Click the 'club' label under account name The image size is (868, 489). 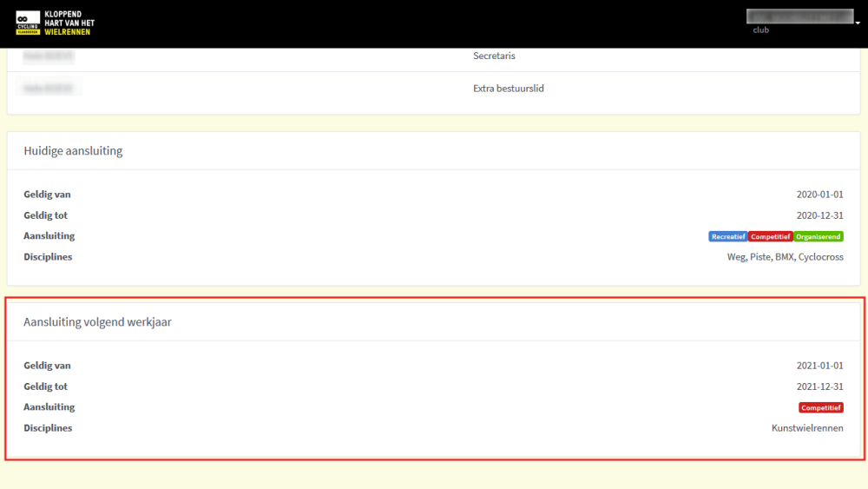tap(760, 30)
